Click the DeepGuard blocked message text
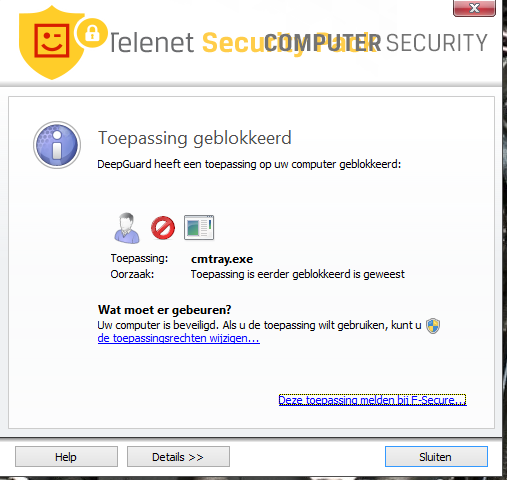Screen dimensions: 507x480 pos(249,164)
